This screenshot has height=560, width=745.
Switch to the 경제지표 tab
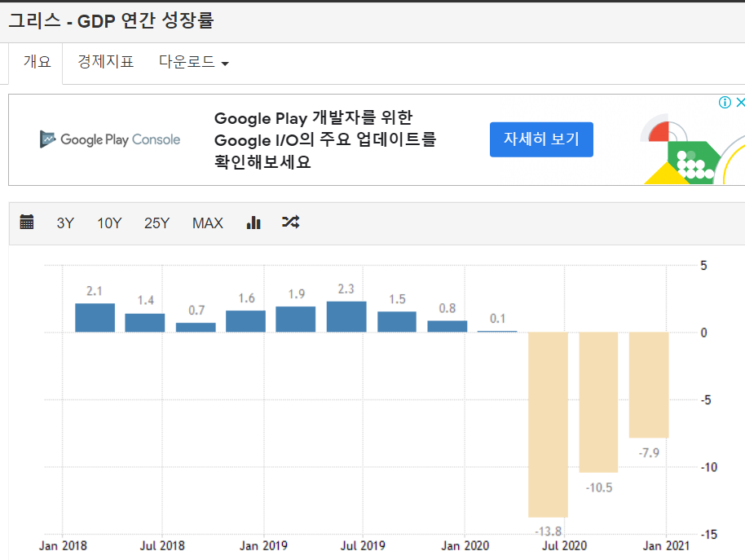coord(105,62)
